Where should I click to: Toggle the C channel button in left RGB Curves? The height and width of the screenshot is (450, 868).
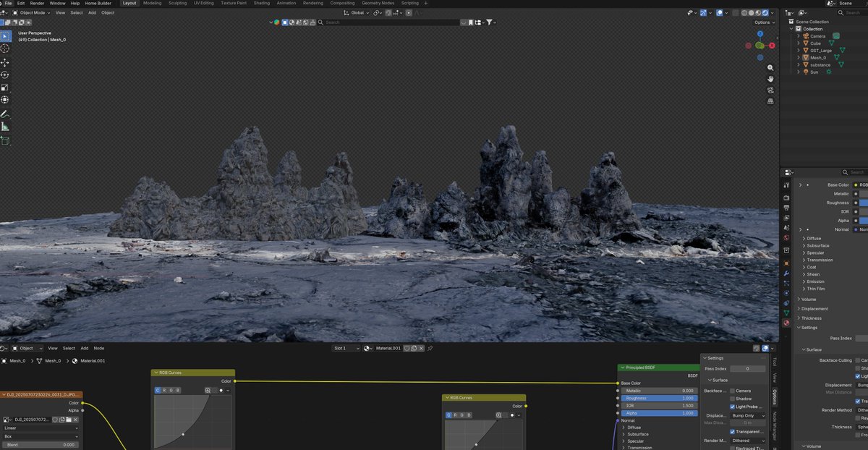pos(158,390)
